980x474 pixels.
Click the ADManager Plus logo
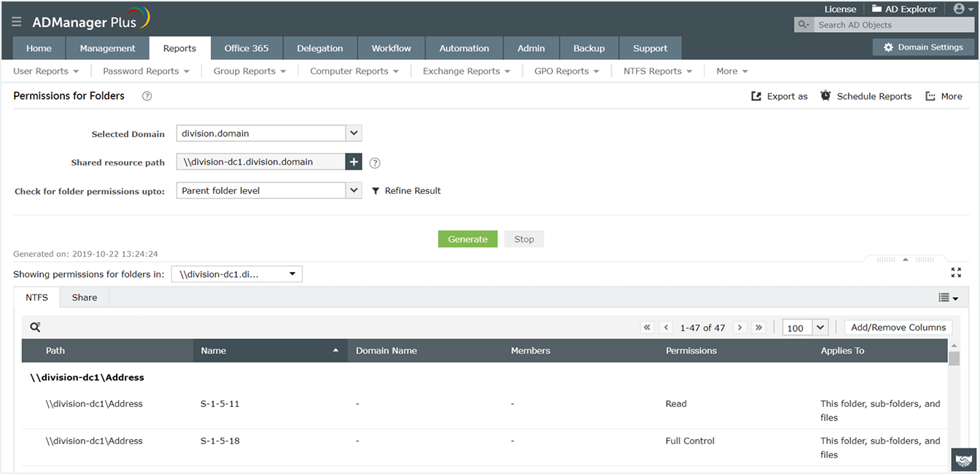[x=91, y=20]
